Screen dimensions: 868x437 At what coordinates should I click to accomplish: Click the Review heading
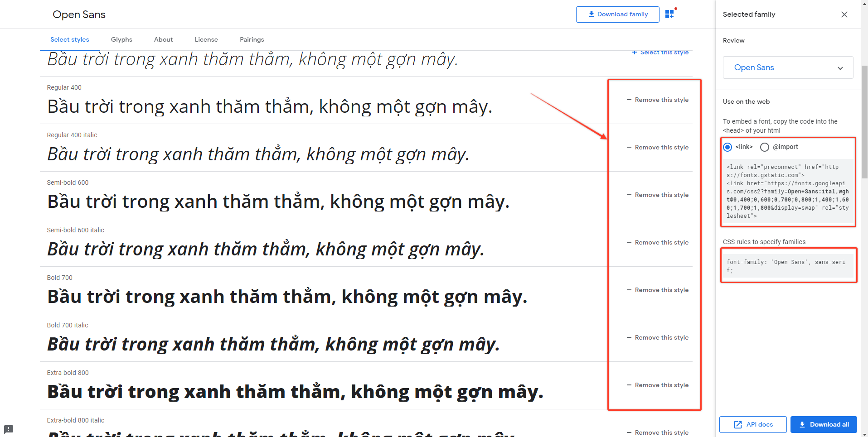point(733,40)
